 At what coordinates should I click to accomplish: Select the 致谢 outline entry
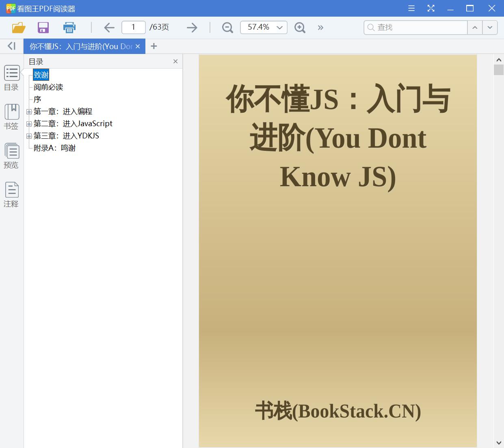41,75
